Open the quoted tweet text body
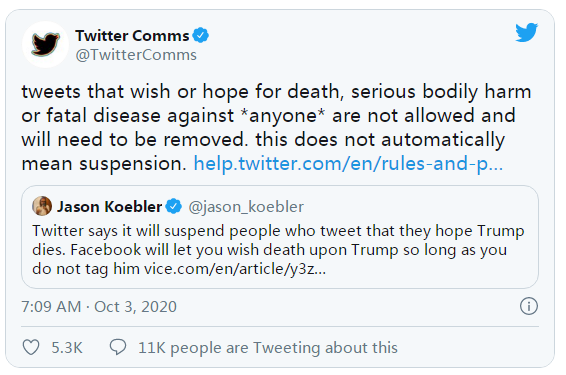Screen dimensions: 566x375 tap(278, 250)
